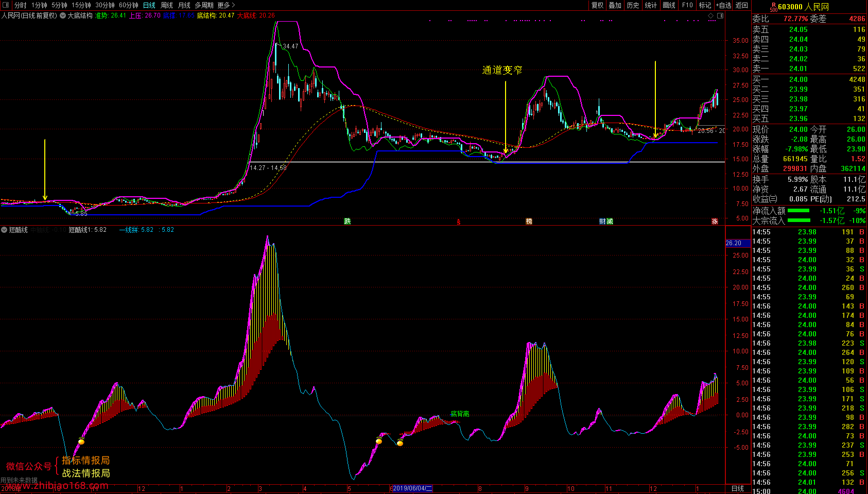The image size is (868, 494).
Task: Select the 1分钟 period
Action: pyautogui.click(x=39, y=5)
